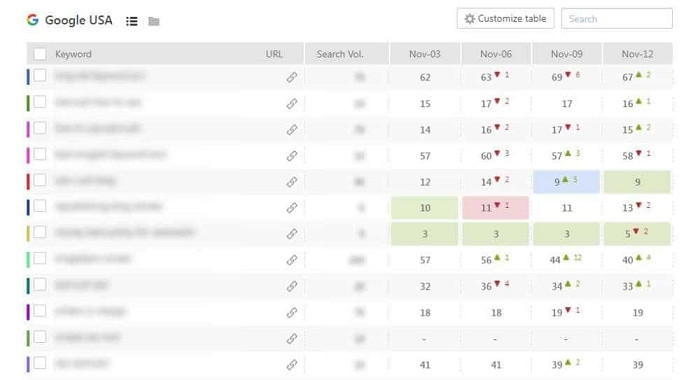Sort by Search Vol. column header
700x380 pixels.
tap(340, 54)
